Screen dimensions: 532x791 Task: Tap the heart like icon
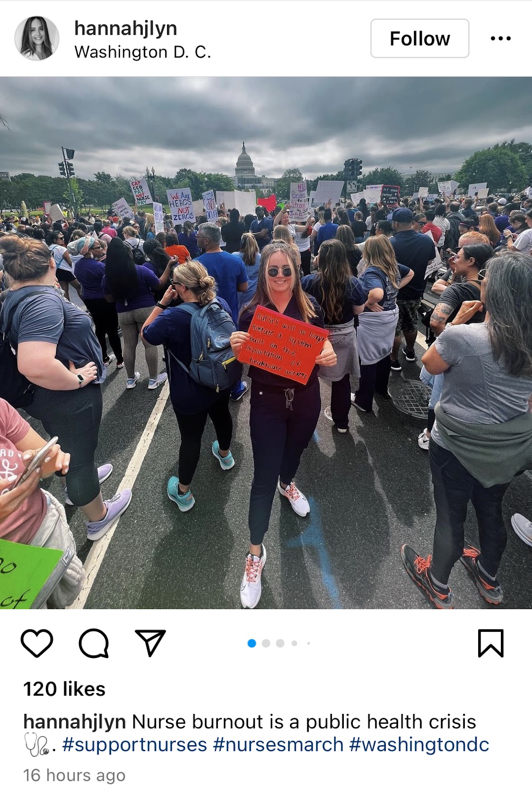click(x=37, y=643)
